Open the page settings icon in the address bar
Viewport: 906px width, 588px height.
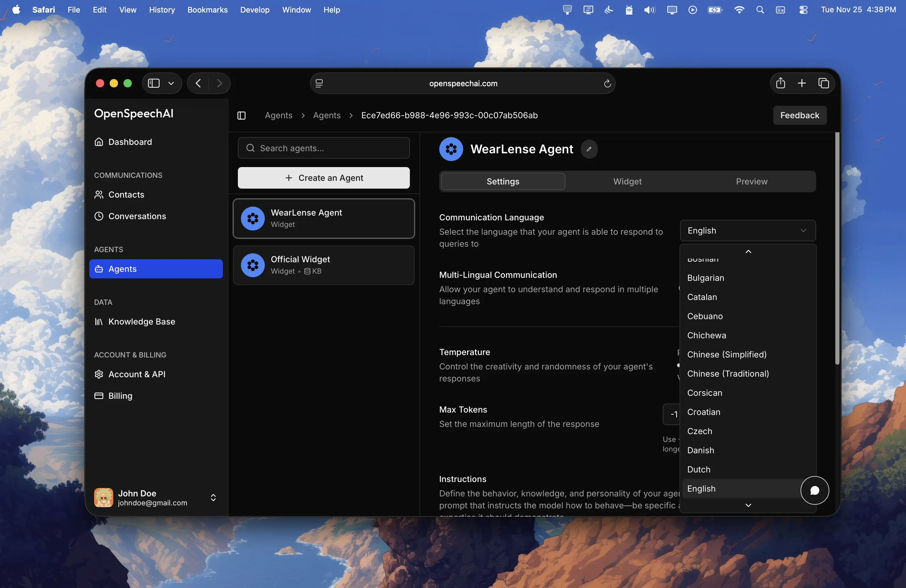(x=319, y=83)
